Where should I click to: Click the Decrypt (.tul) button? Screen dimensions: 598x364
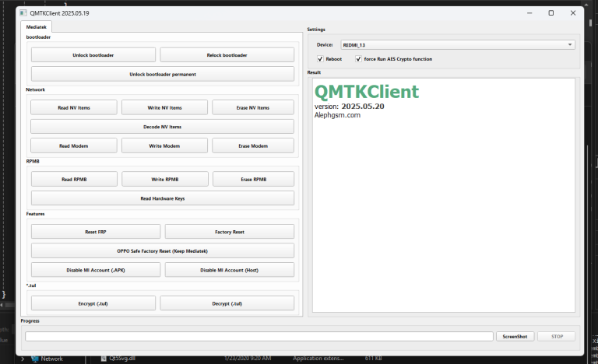(227, 303)
